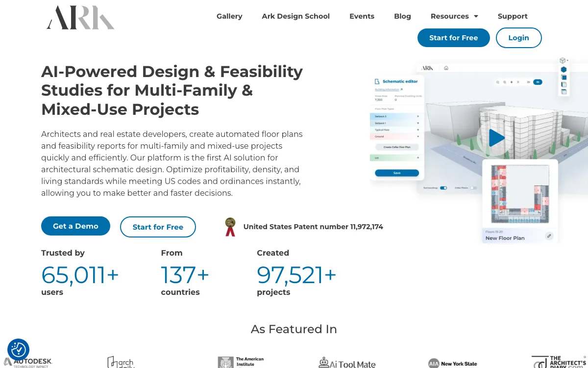Open the Blog page
Screen dimensions: 588x368
pyautogui.click(x=402, y=16)
